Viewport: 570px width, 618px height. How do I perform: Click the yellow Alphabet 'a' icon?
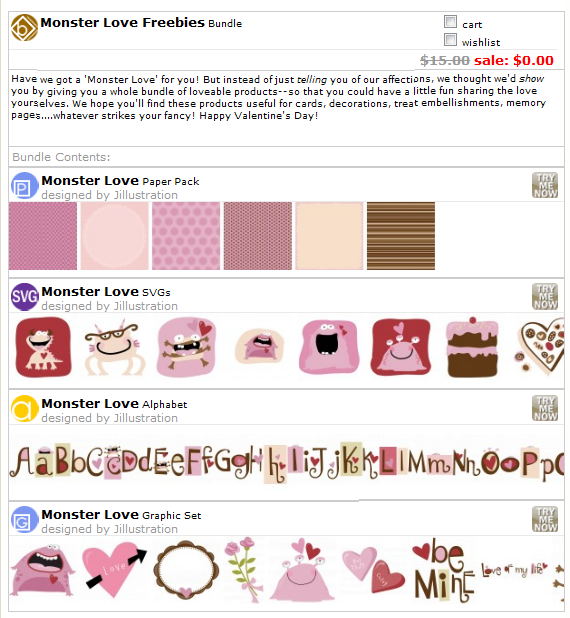tap(24, 408)
